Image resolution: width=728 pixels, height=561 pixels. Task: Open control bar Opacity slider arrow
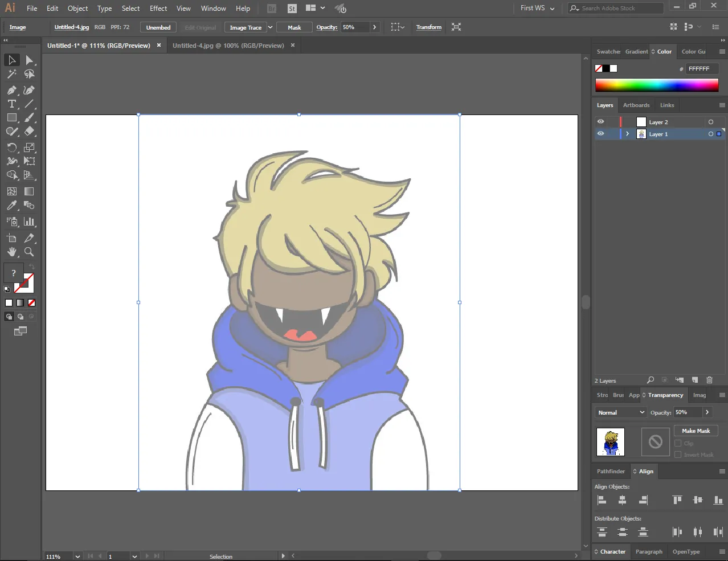coord(374,27)
